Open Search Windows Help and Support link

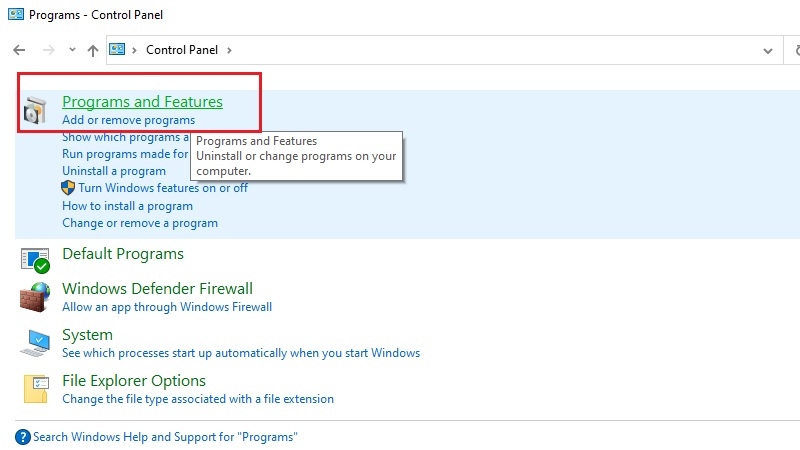165,437
